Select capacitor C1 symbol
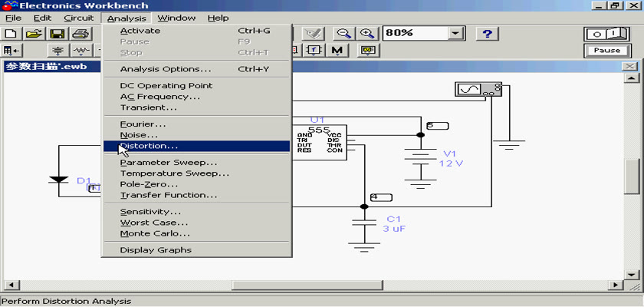The height and width of the screenshot is (307, 644). pos(364,223)
